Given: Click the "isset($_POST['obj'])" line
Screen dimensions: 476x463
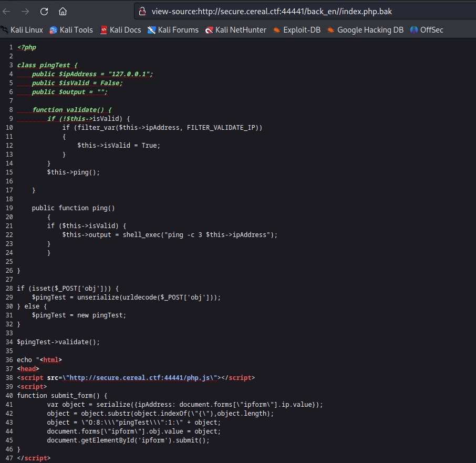Looking at the screenshot, I should (x=68, y=289).
